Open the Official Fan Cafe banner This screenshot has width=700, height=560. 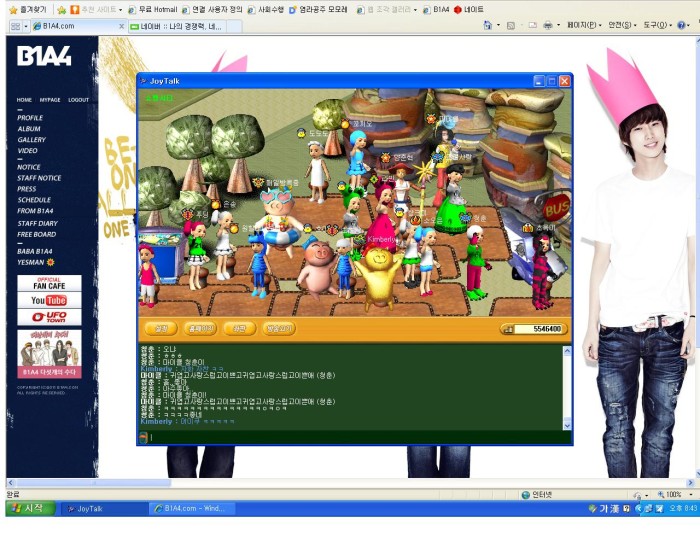[49, 283]
